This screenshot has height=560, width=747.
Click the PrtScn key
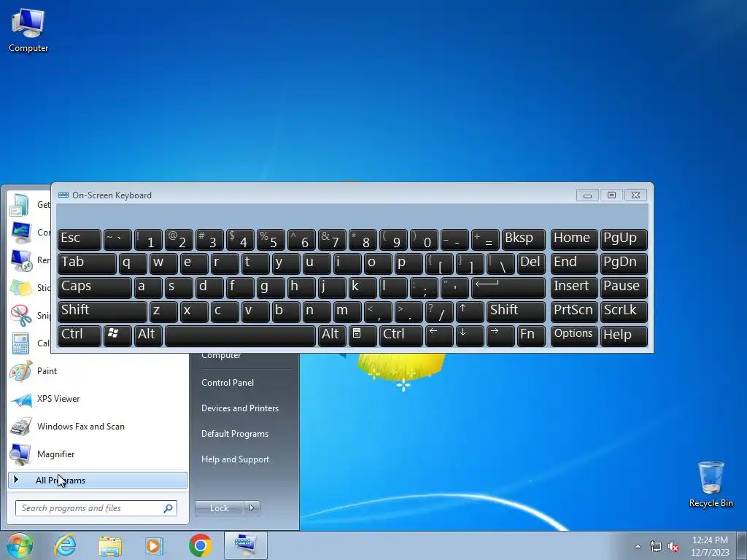(573, 311)
